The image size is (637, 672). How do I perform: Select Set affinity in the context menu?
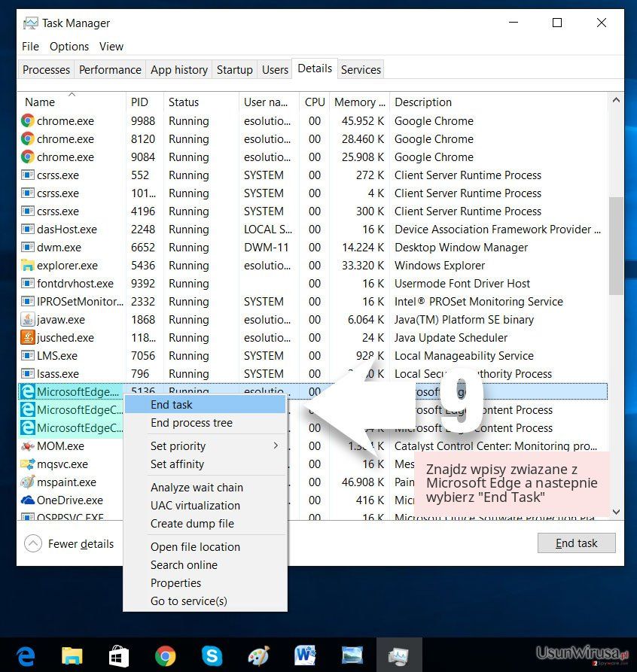[205, 464]
